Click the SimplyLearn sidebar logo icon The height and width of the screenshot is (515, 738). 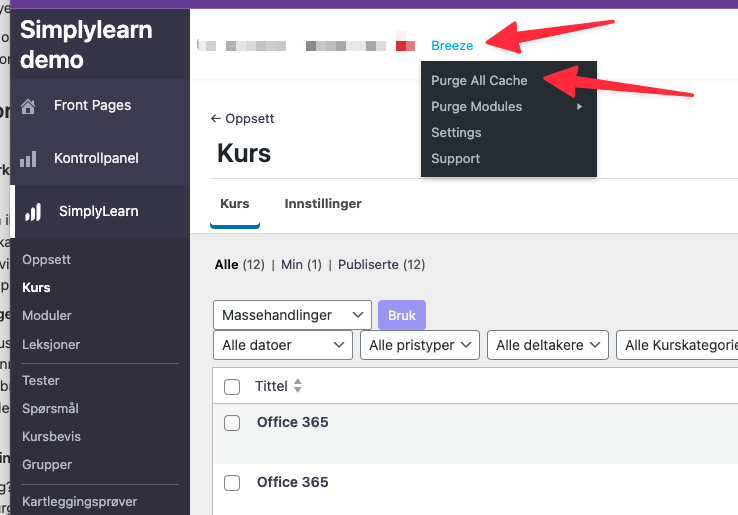pyautogui.click(x=33, y=211)
